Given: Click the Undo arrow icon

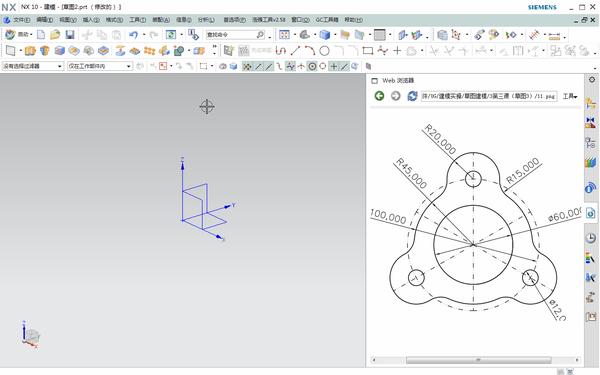Looking at the screenshot, I should coord(133,35).
